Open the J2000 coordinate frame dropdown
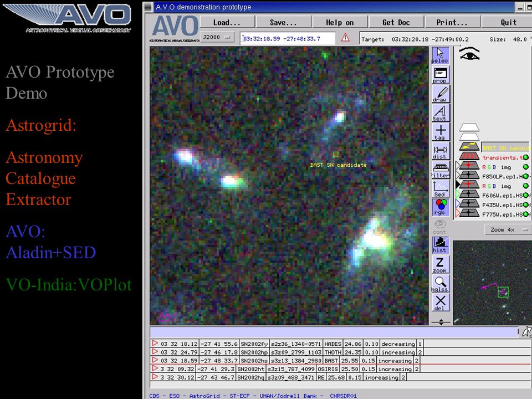This screenshot has height=399, width=532. pyautogui.click(x=217, y=37)
